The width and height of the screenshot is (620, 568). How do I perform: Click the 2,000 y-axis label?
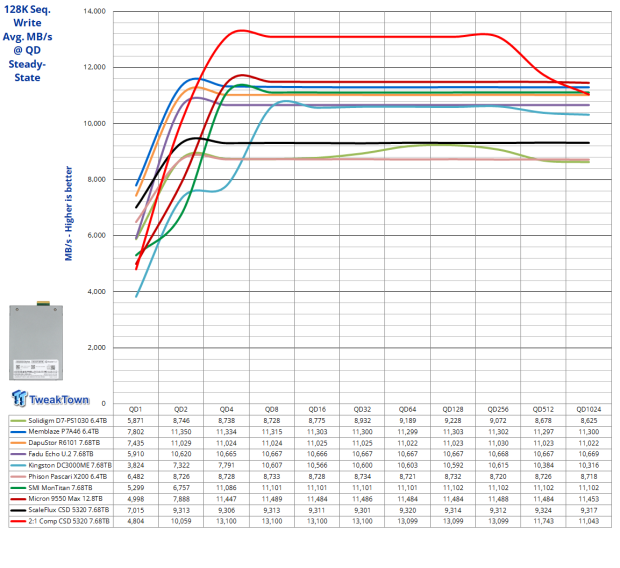click(96, 348)
